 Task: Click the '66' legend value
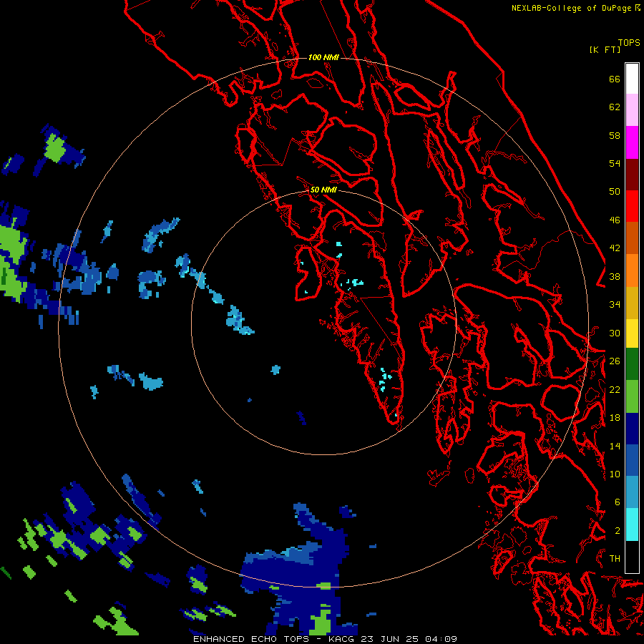click(x=615, y=79)
